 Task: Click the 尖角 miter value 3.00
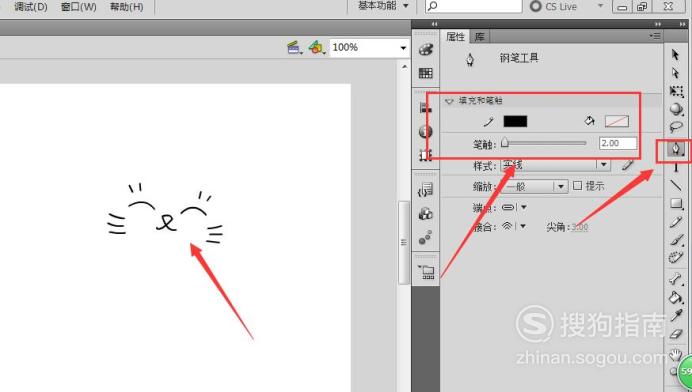(x=579, y=227)
